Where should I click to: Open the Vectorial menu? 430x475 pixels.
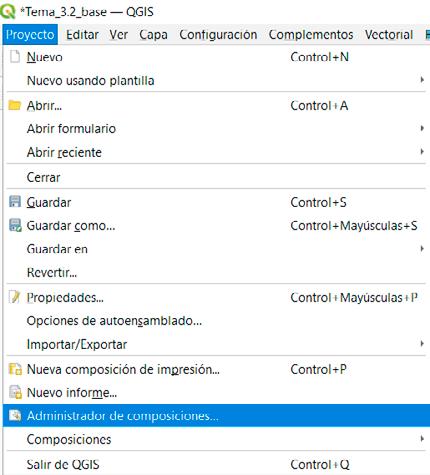(389, 35)
